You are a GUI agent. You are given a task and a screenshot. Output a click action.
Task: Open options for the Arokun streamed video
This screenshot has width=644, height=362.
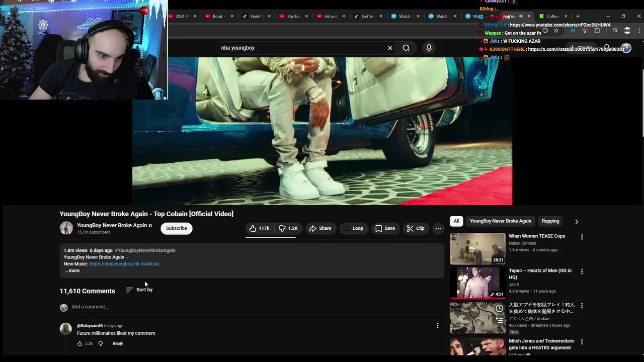click(x=582, y=306)
